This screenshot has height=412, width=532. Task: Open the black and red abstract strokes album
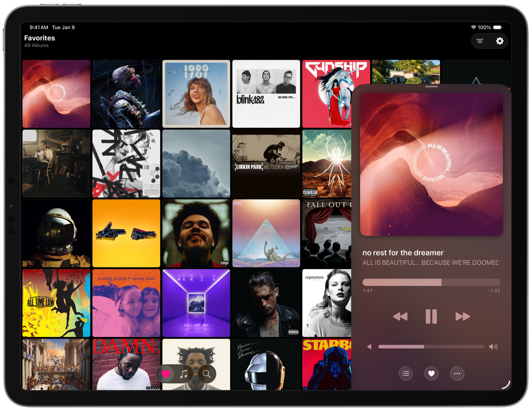126,163
